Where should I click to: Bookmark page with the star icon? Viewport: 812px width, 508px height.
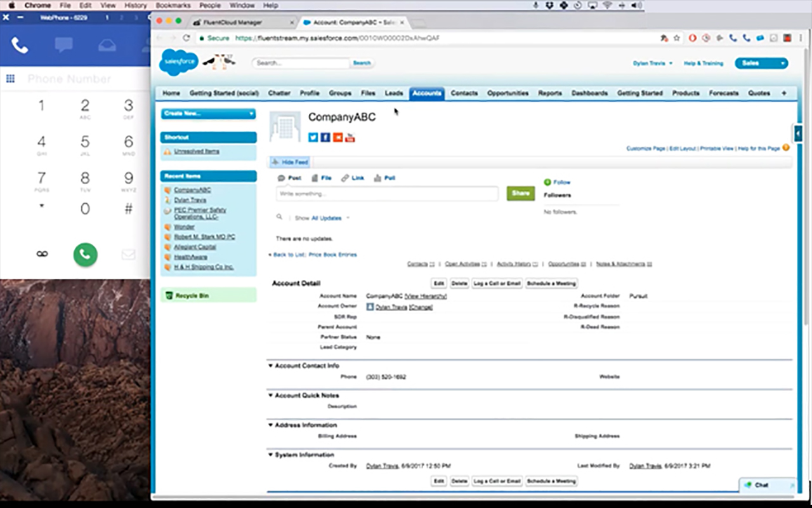coord(676,38)
